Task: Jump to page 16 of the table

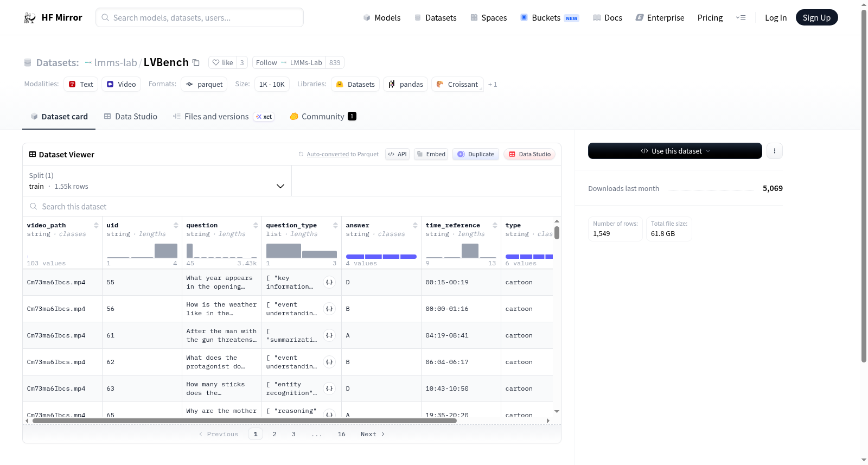Action: tap(342, 434)
